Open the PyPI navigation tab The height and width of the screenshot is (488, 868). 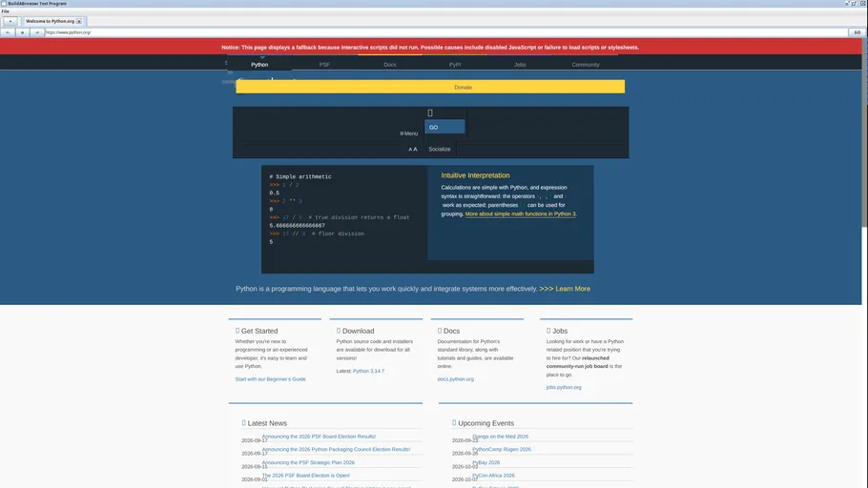(455, 64)
